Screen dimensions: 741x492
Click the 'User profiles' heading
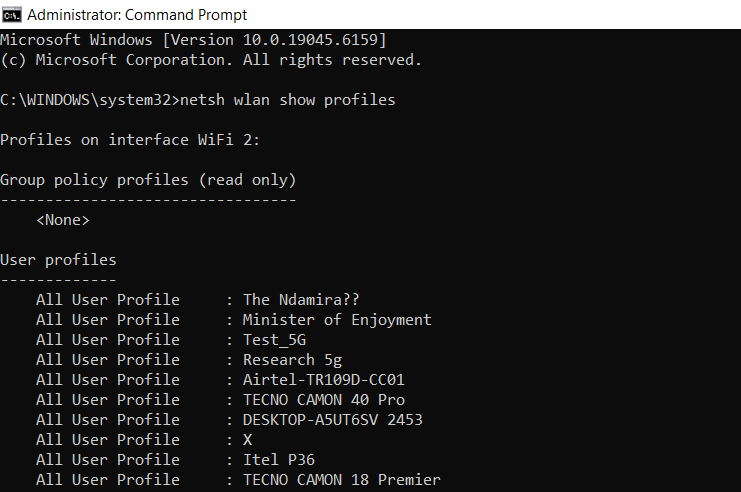pyautogui.click(x=58, y=260)
